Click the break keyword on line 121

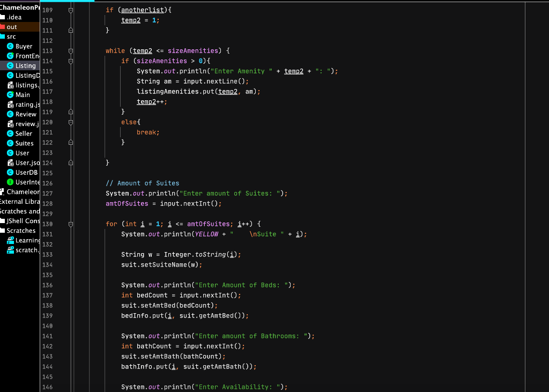click(146, 132)
